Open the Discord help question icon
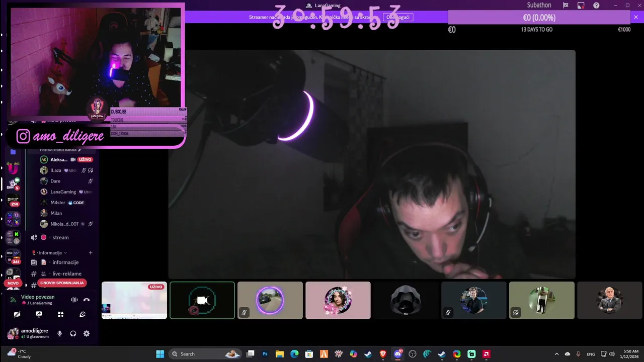The width and height of the screenshot is (644, 362). pyautogui.click(x=596, y=6)
